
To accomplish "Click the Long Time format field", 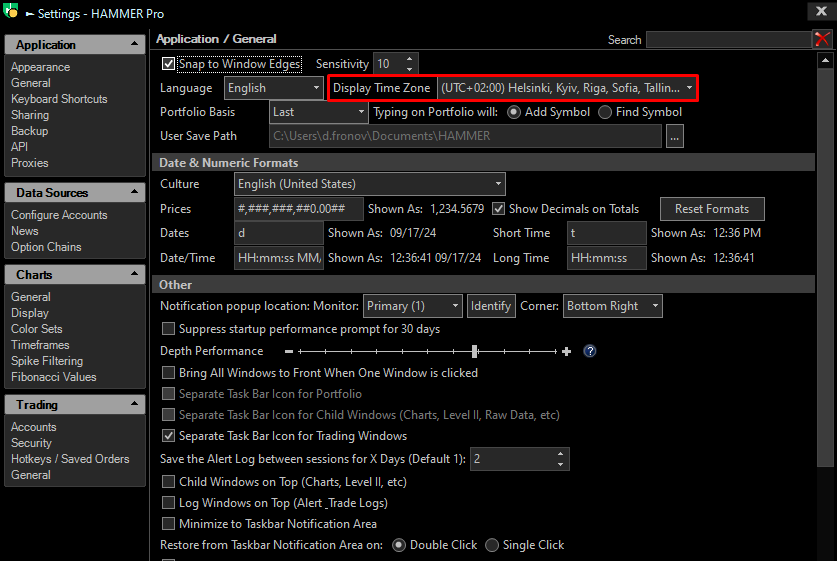I will (x=606, y=258).
